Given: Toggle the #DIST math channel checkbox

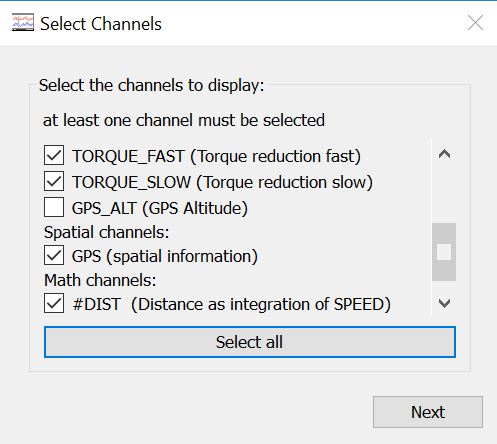Looking at the screenshot, I should (x=54, y=303).
